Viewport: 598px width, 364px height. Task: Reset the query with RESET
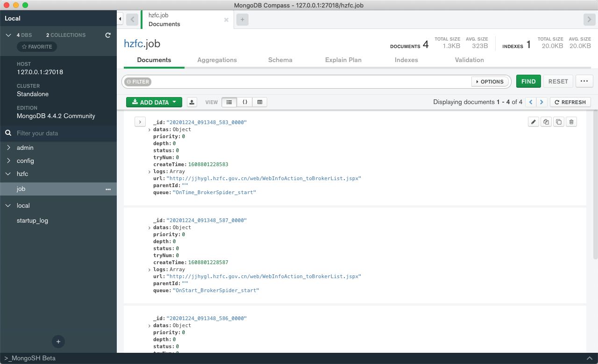(558, 81)
